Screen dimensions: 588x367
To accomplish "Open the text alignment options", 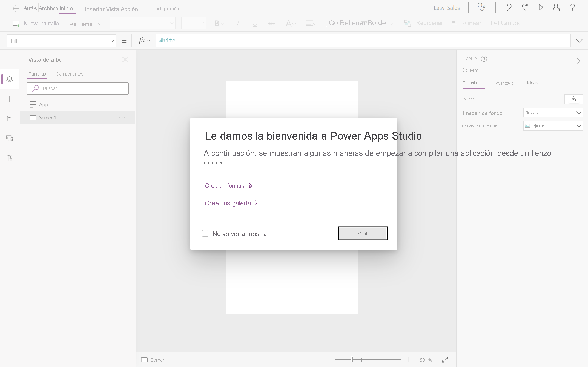I will click(311, 23).
